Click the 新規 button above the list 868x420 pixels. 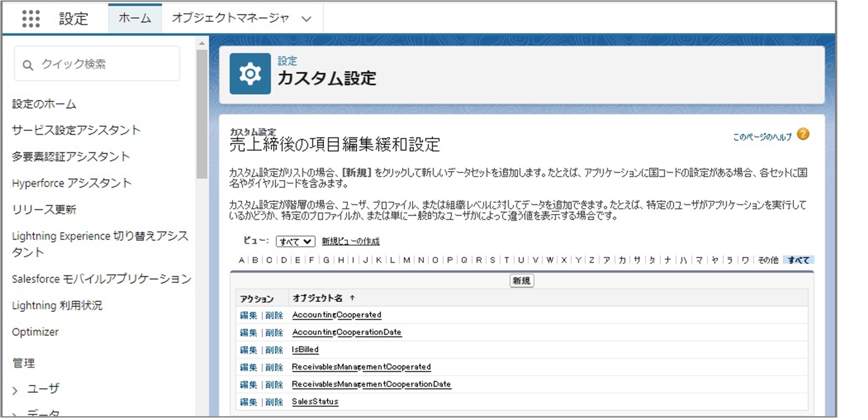click(x=521, y=281)
